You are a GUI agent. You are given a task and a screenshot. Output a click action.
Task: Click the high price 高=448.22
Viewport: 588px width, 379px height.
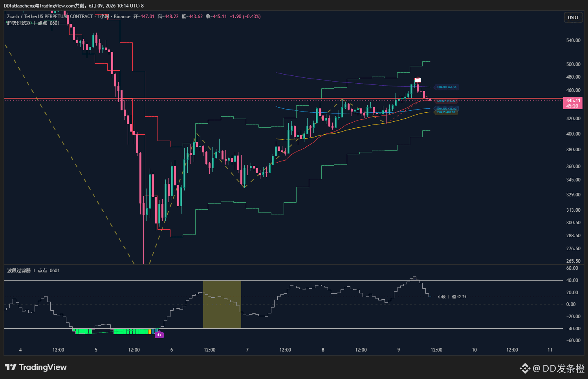click(168, 16)
